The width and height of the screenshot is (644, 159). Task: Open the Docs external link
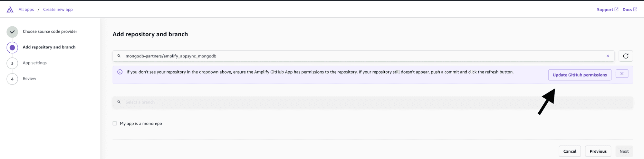(x=630, y=10)
